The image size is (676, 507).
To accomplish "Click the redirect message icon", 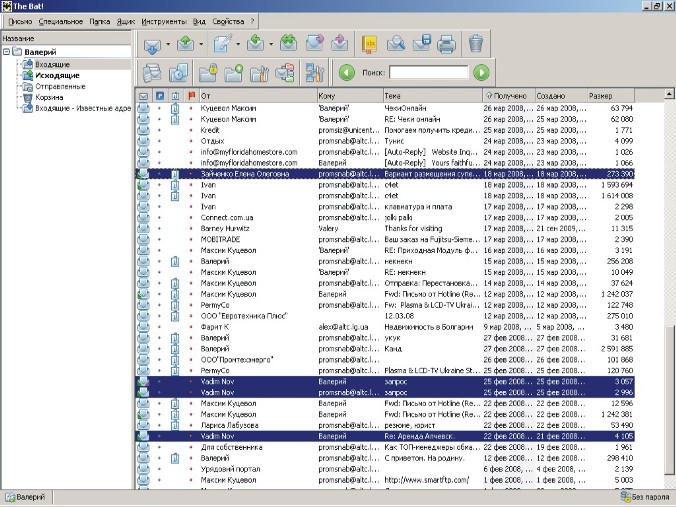I will 340,44.
